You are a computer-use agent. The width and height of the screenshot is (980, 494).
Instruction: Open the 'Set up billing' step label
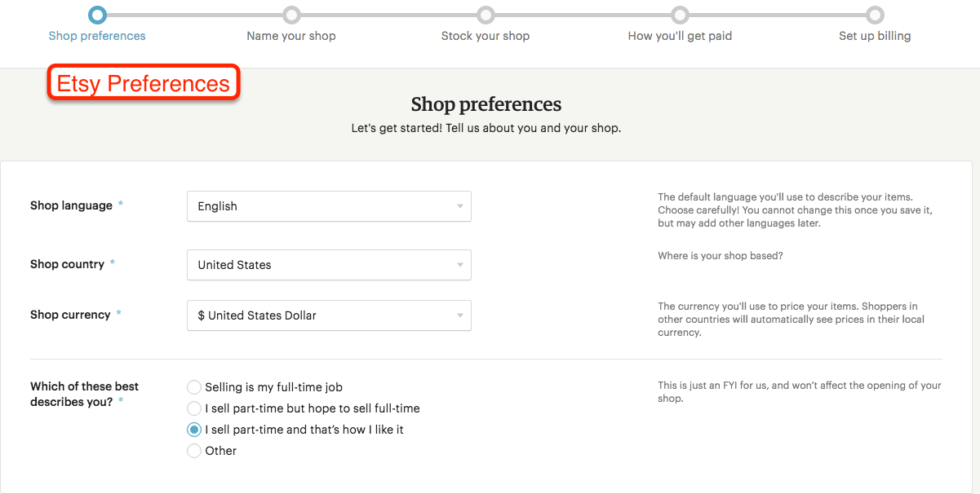(875, 36)
